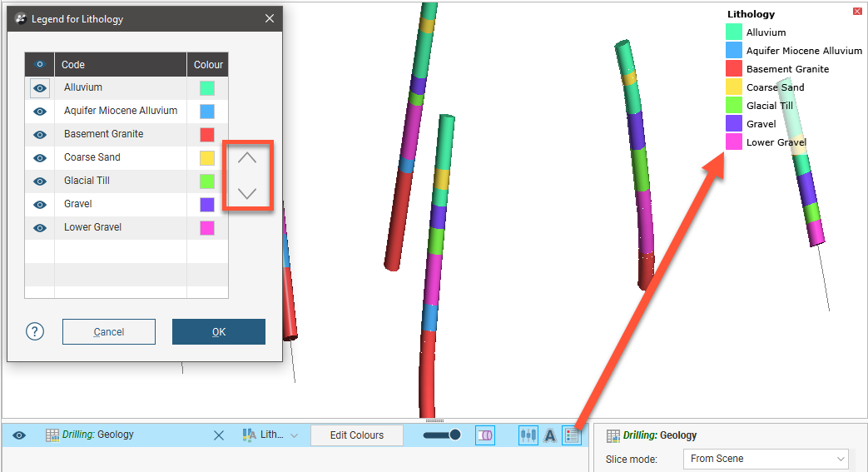This screenshot has width=868, height=472.
Task: Hide Drilling Geology object in scene list
Action: point(19,435)
